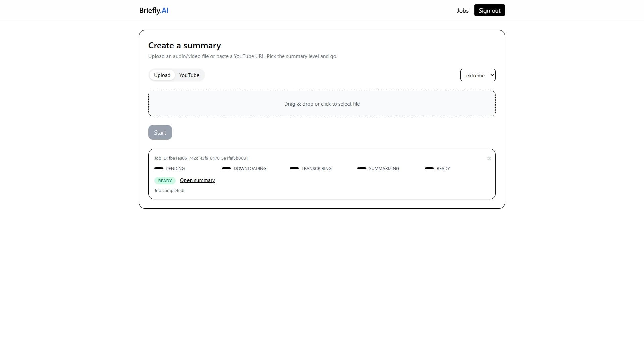Toggle the Upload input mode
The image size is (644, 362).
(162, 75)
